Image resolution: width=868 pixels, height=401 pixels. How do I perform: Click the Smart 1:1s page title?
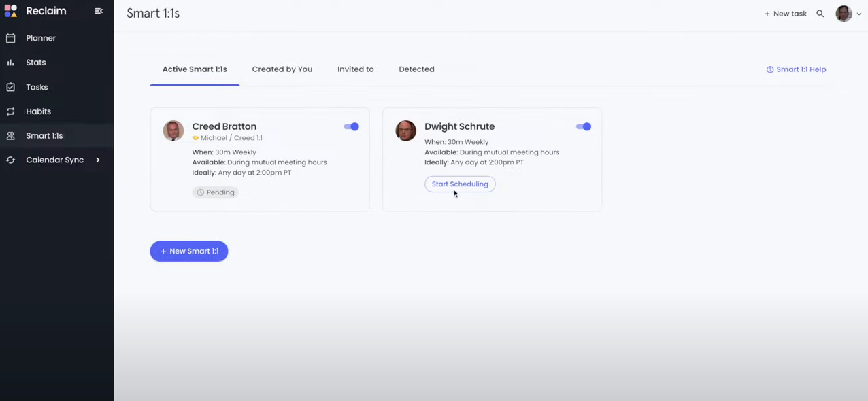coord(153,14)
